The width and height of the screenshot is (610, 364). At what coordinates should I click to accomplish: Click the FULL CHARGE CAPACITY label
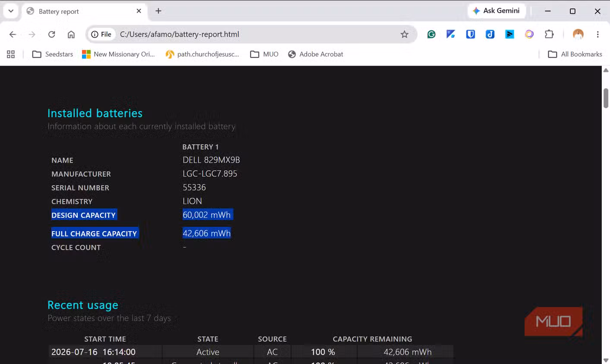pyautogui.click(x=94, y=233)
